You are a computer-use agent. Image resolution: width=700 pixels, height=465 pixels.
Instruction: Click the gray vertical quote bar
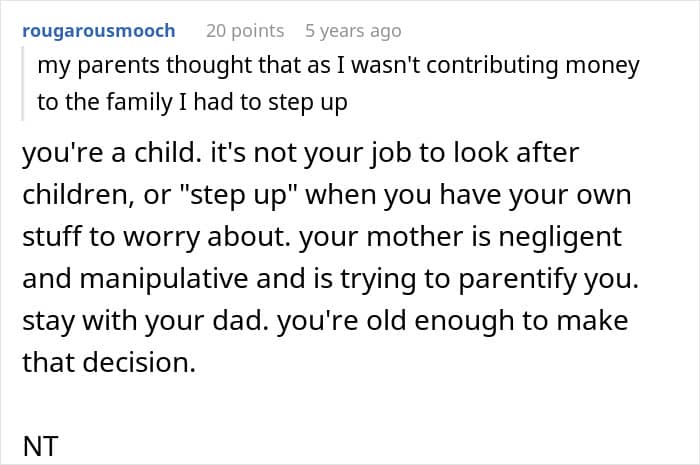click(24, 84)
